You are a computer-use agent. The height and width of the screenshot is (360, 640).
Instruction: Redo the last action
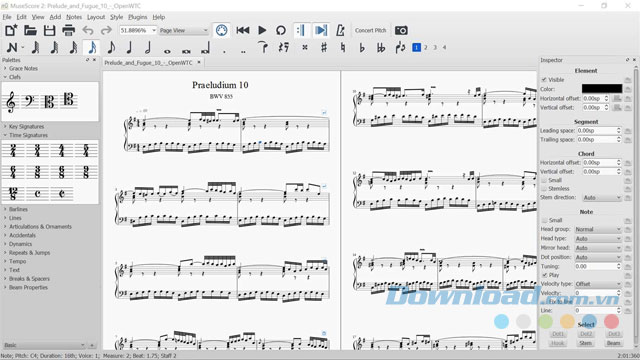coord(106,30)
